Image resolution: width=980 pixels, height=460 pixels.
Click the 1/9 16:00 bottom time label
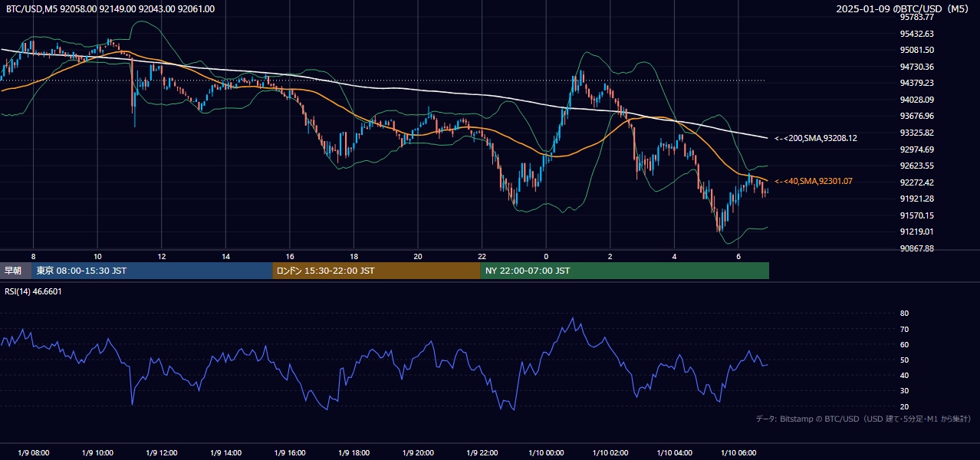pos(290,453)
